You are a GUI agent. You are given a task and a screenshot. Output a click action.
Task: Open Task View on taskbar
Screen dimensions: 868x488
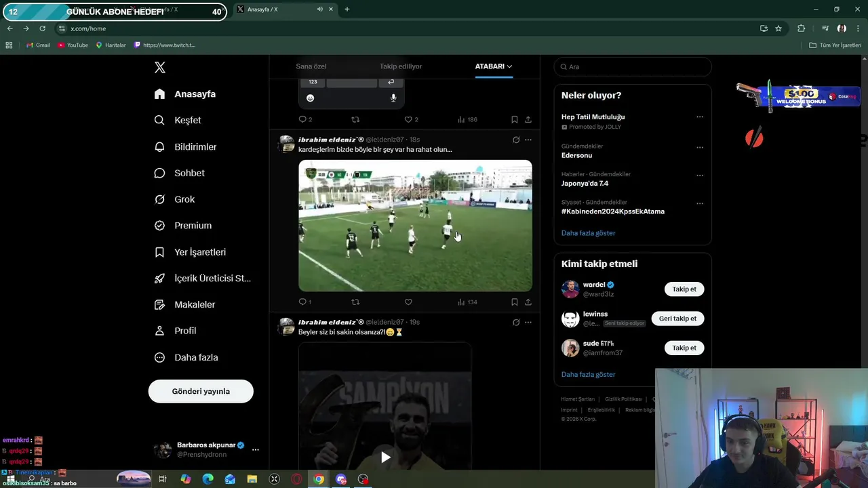tap(163, 479)
